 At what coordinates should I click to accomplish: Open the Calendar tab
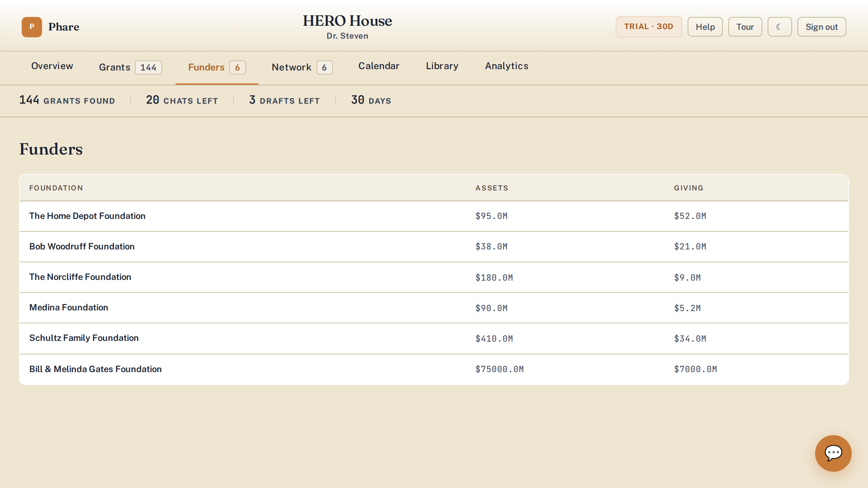pyautogui.click(x=379, y=66)
